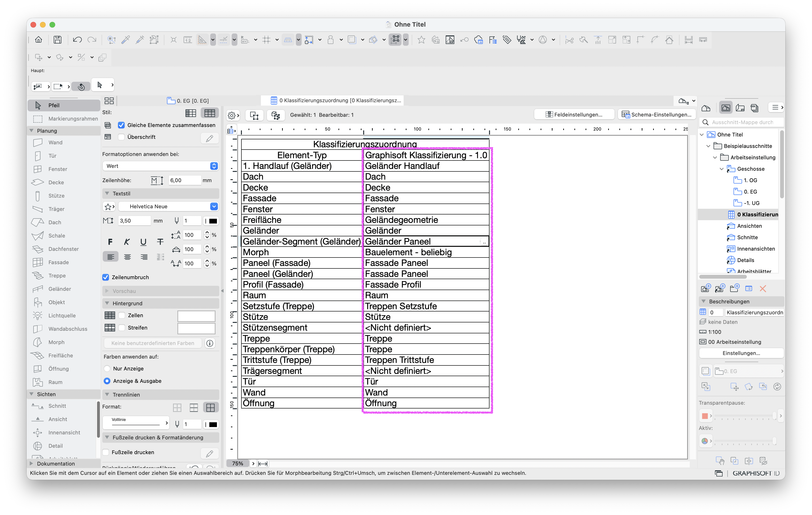The width and height of the screenshot is (812, 515).
Task: Select the Schale tool
Action: (64, 236)
